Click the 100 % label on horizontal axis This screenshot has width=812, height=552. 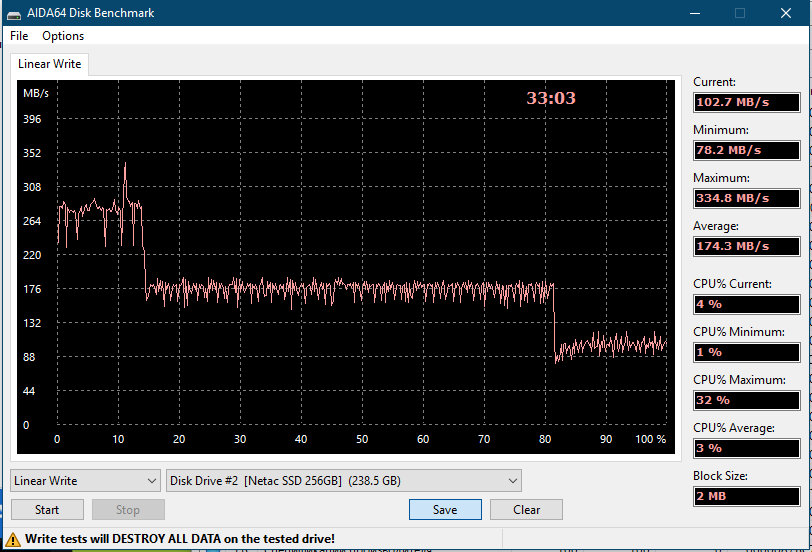tap(651, 439)
